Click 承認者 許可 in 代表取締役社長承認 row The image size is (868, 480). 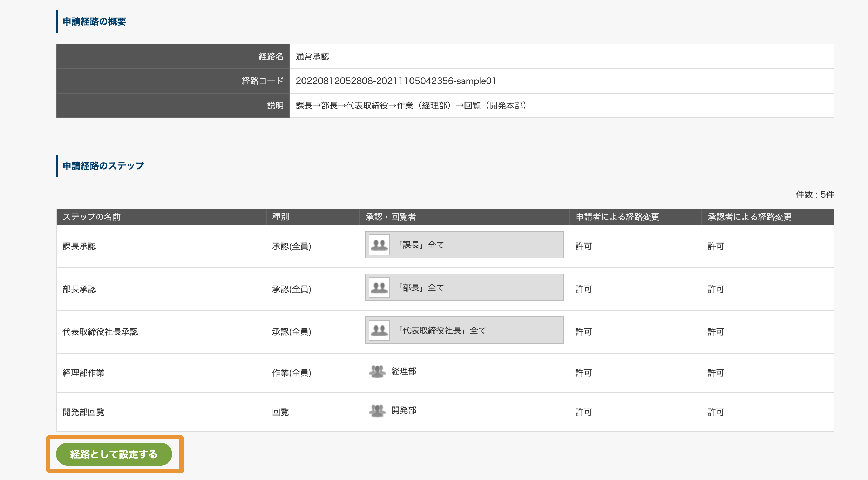point(716,332)
